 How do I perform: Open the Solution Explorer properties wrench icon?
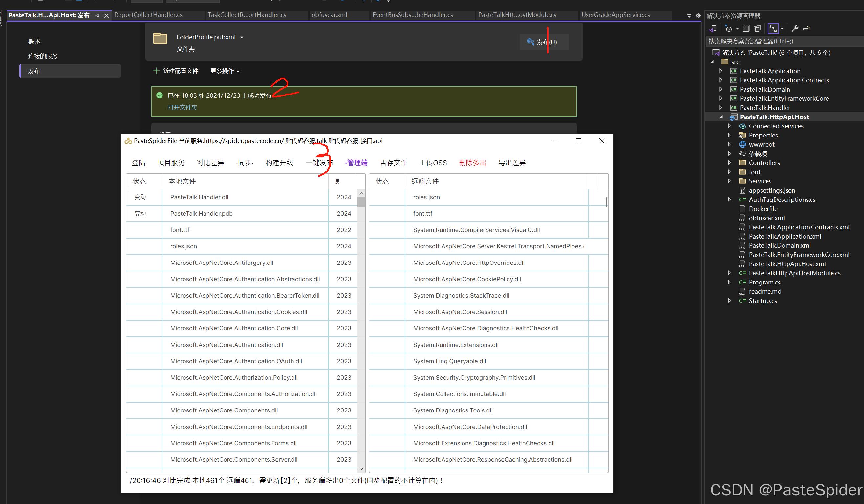(795, 29)
